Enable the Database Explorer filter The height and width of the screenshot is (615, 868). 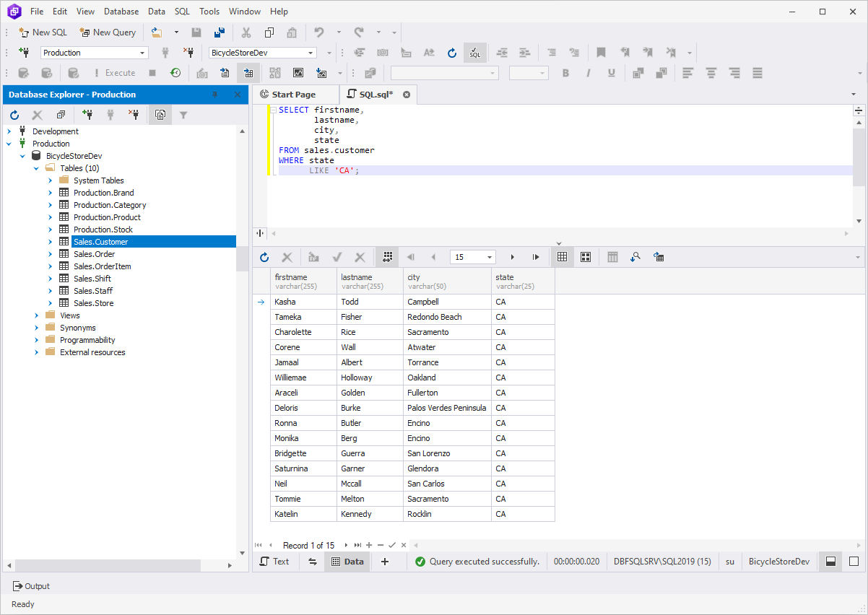183,114
